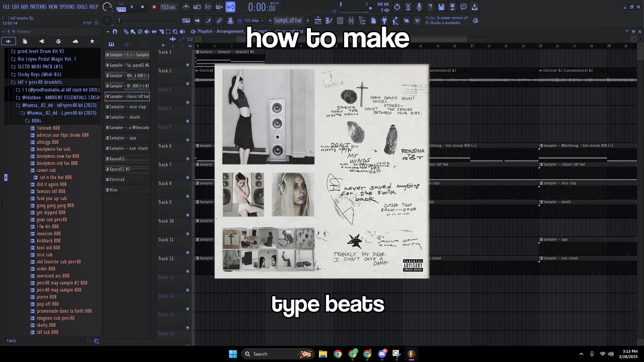Viewport: 644px width, 362px height.
Task: Mute Track 9 using its toggle
Action: point(188,215)
